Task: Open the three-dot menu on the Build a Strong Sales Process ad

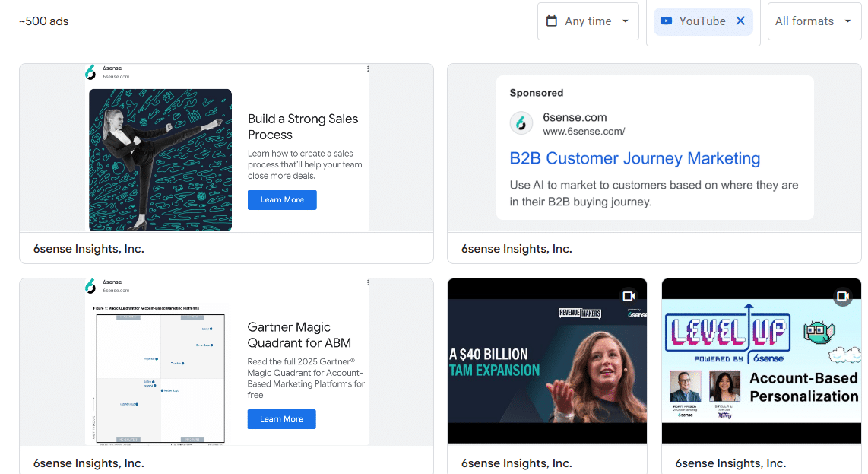Action: 367,68
